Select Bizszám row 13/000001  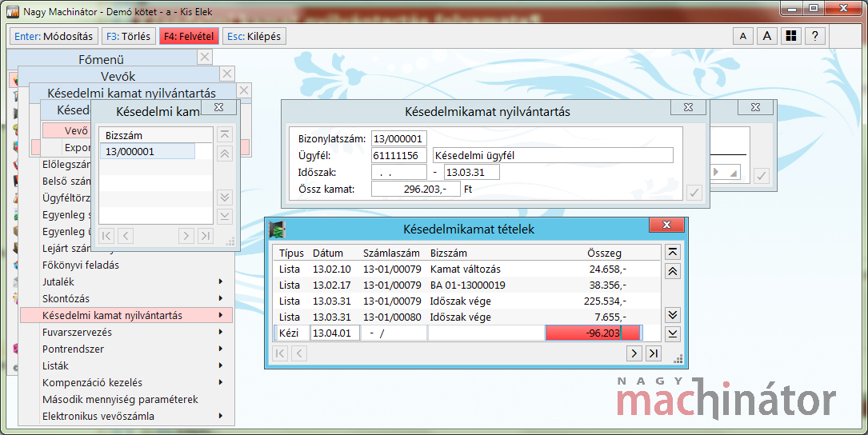click(x=147, y=151)
